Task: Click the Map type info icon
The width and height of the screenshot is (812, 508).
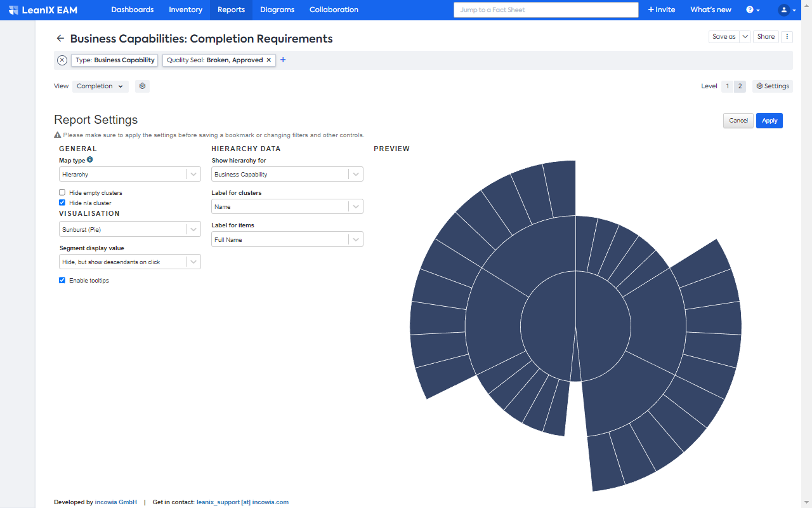Action: click(90, 160)
